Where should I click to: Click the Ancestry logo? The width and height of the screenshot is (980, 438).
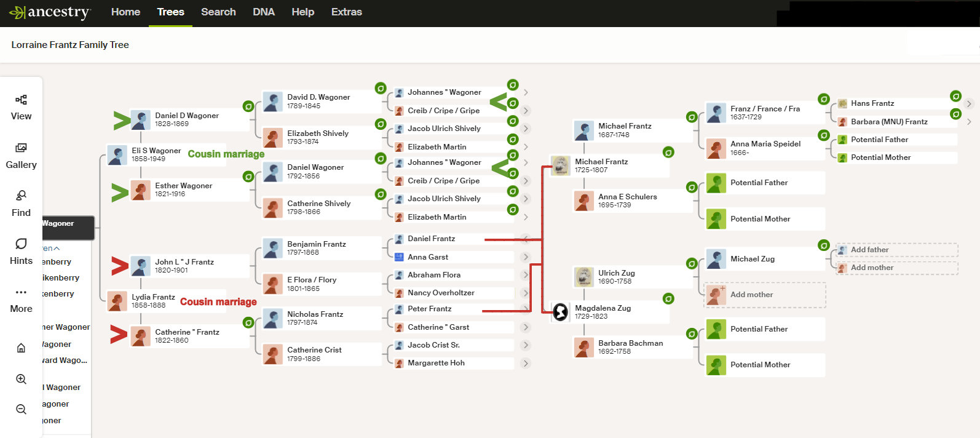click(x=50, y=12)
